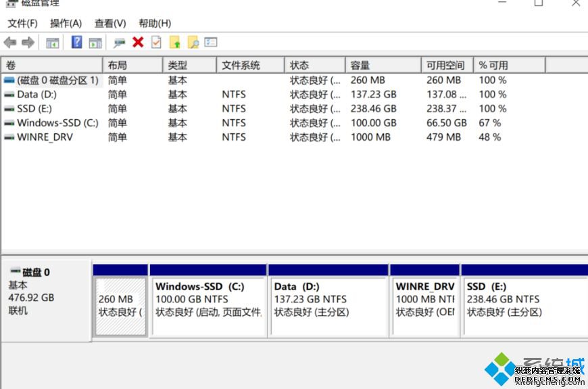Select the Data (D:) partition block
The width and height of the screenshot is (588, 389).
[328, 300]
